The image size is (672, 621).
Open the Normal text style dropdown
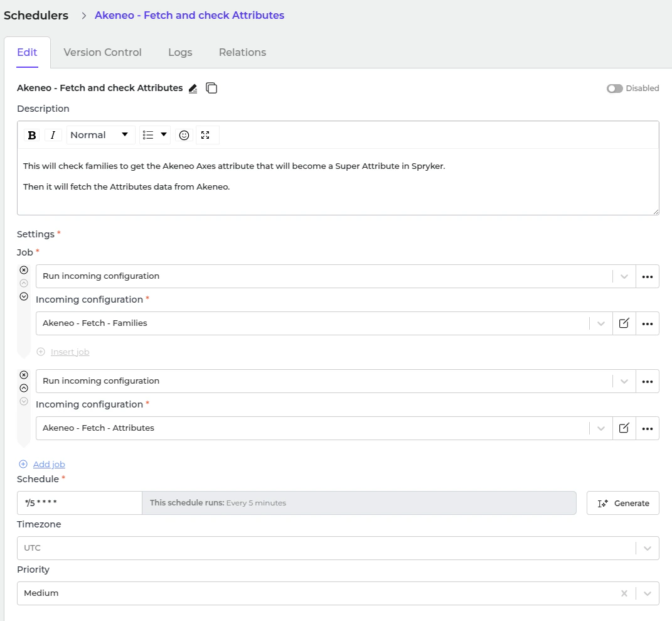coord(100,135)
